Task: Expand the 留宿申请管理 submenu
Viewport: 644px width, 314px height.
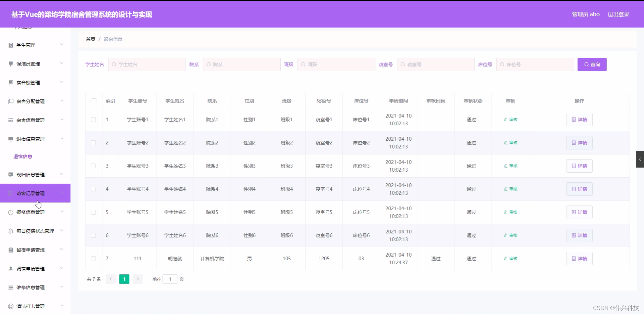Action: pos(62,249)
